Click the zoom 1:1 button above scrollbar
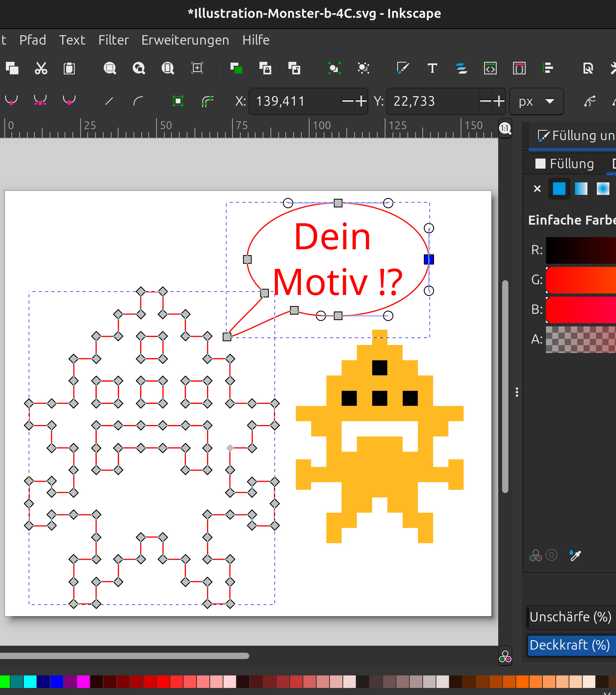This screenshot has width=616, height=695. pos(505,128)
